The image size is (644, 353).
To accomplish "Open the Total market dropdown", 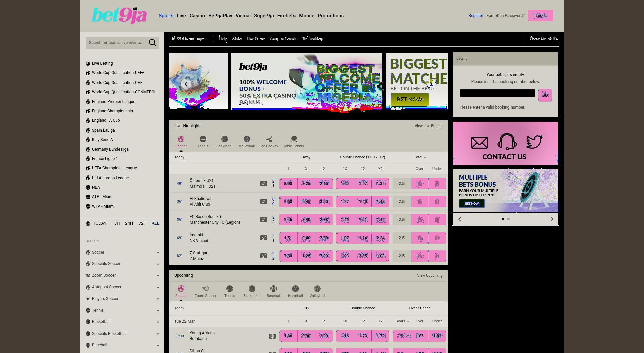I will tap(420, 157).
